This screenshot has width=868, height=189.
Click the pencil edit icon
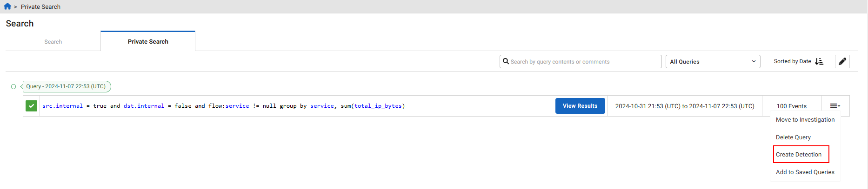pyautogui.click(x=842, y=62)
